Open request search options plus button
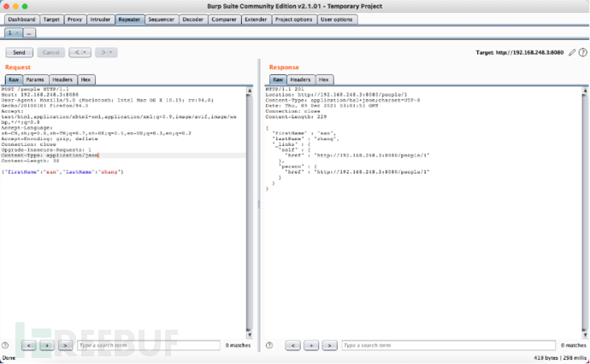The width and height of the screenshot is (590, 364). click(x=47, y=345)
